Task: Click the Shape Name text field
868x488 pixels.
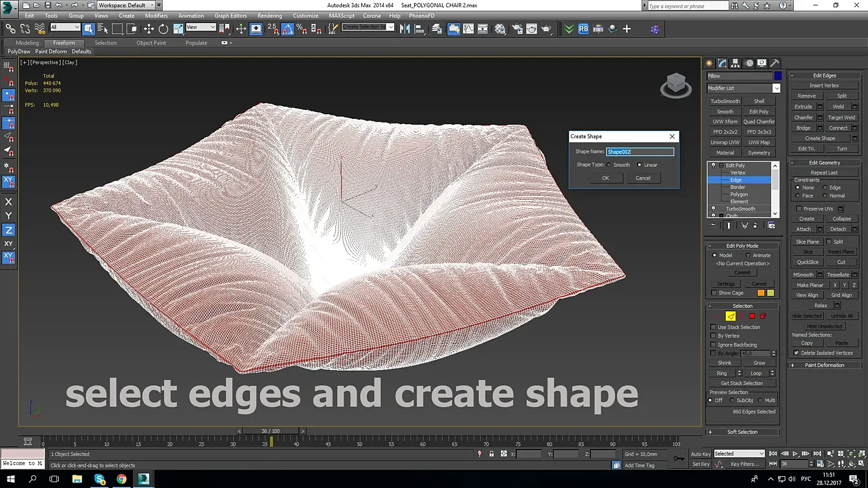Action: [x=639, y=152]
